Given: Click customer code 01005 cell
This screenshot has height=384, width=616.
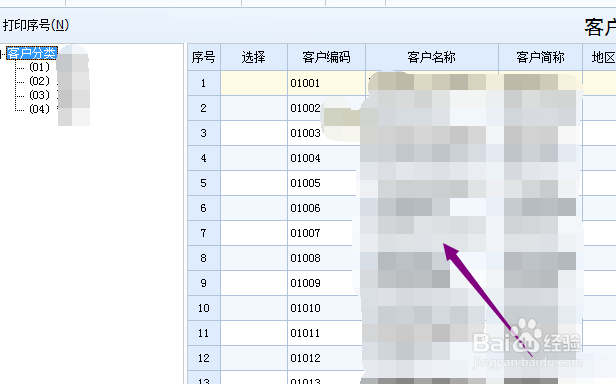Looking at the screenshot, I should 326,183.
